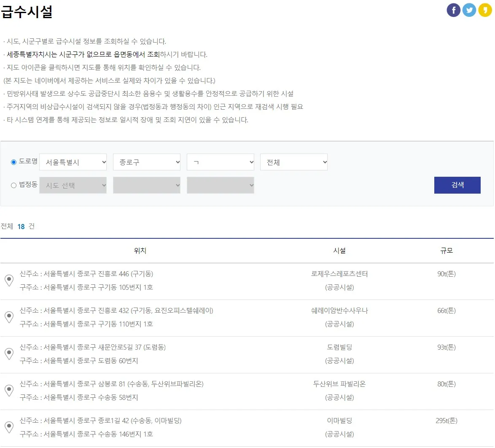The height and width of the screenshot is (448, 495).
Task: Click the disabled 시도 선택 select box
Action: [x=73, y=185]
